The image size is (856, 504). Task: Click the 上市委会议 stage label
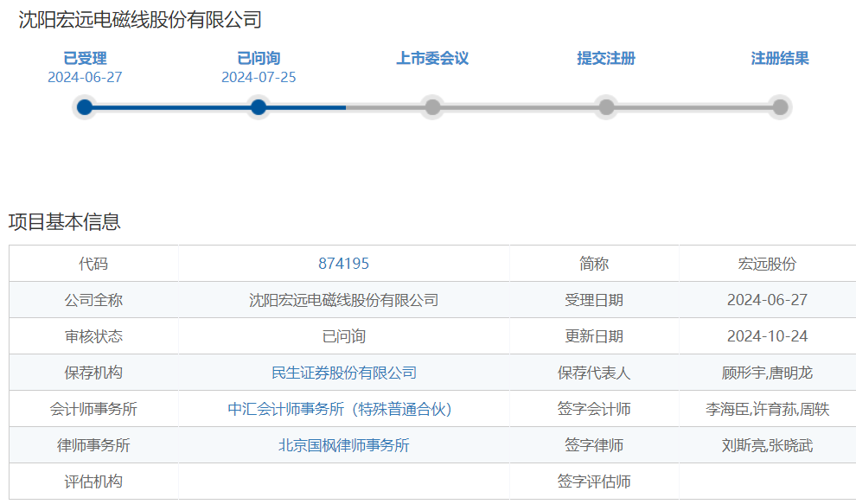[x=432, y=59]
